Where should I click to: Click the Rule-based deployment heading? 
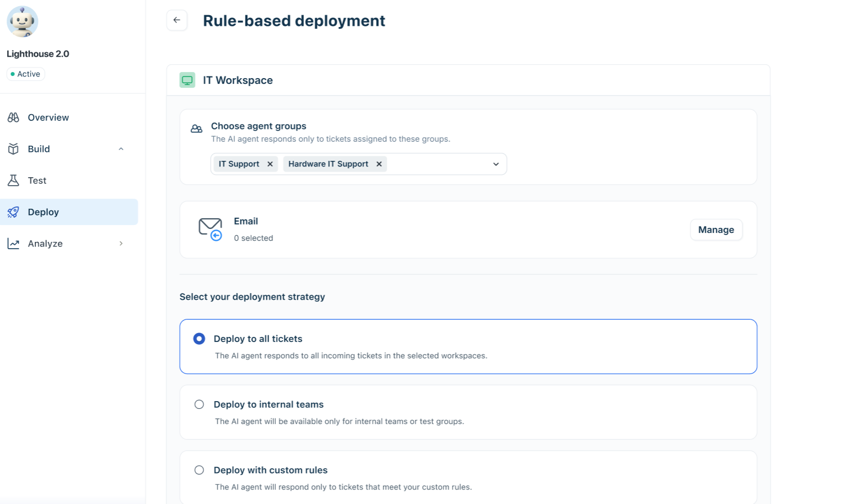click(x=294, y=21)
